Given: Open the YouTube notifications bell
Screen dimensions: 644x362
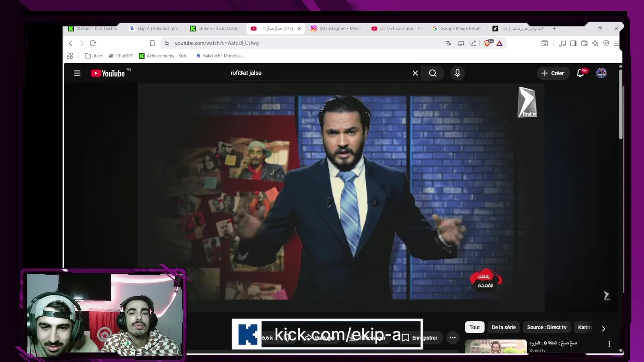Looking at the screenshot, I should tap(581, 73).
